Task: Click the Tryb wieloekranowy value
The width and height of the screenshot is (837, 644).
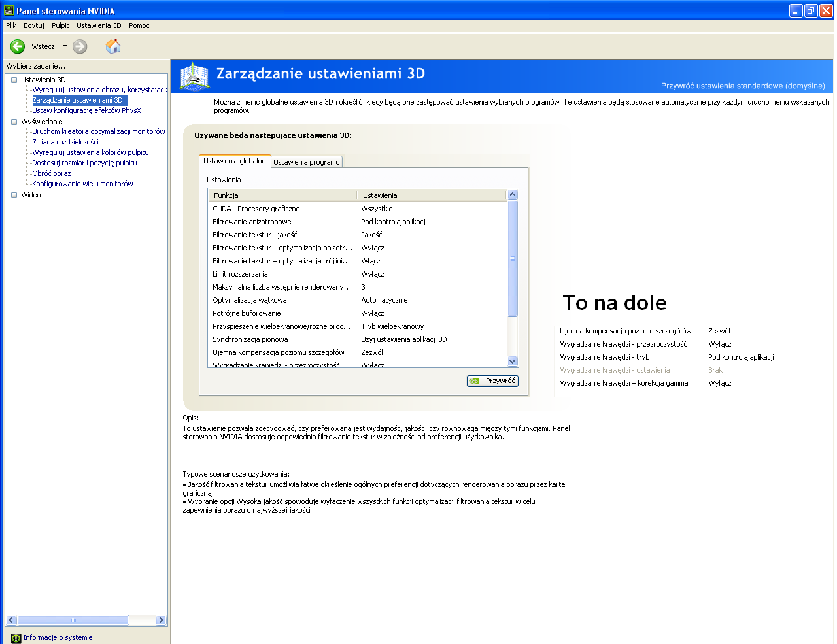Action: coord(392,326)
